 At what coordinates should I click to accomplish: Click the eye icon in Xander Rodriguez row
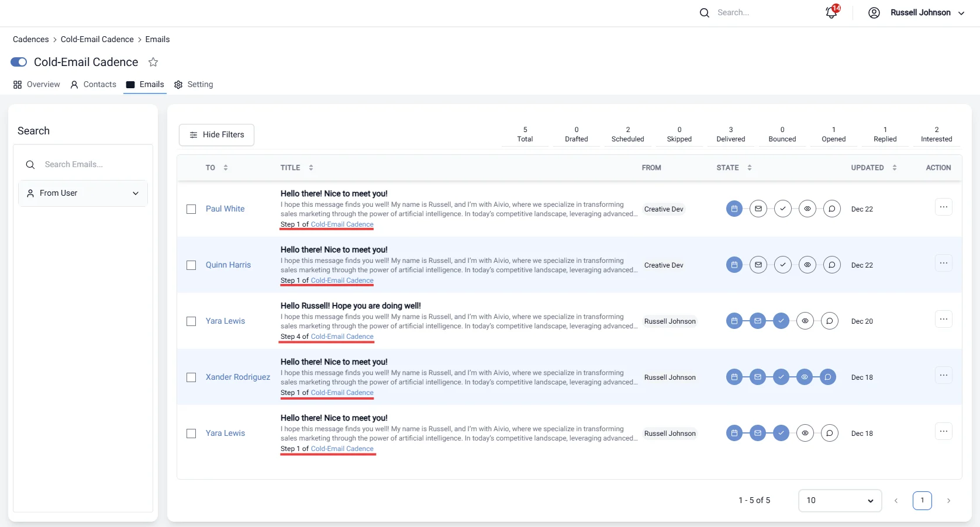coord(805,377)
